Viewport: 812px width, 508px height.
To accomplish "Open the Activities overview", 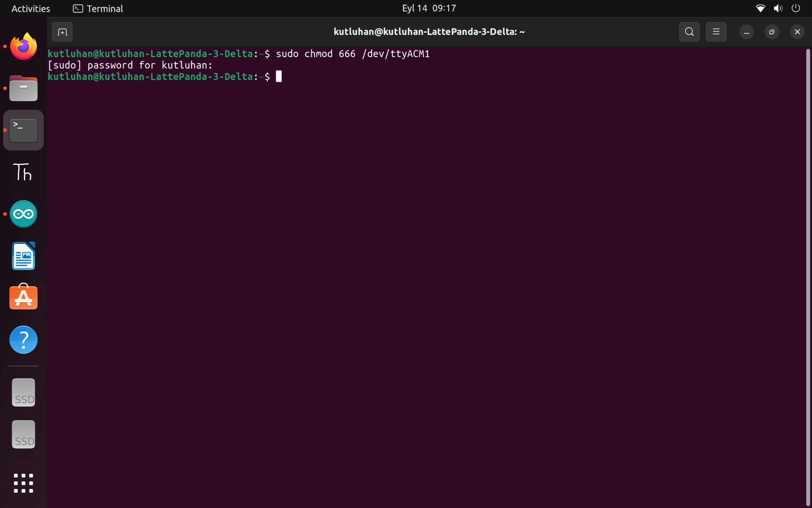I will [30, 8].
